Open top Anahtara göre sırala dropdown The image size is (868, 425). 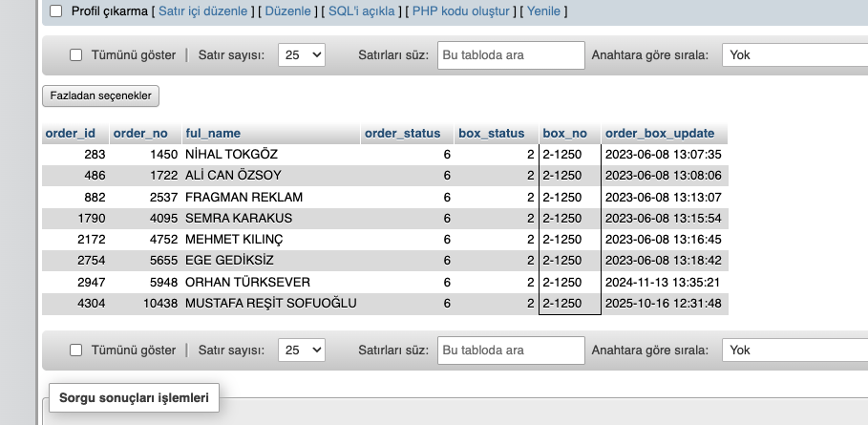[x=794, y=55]
